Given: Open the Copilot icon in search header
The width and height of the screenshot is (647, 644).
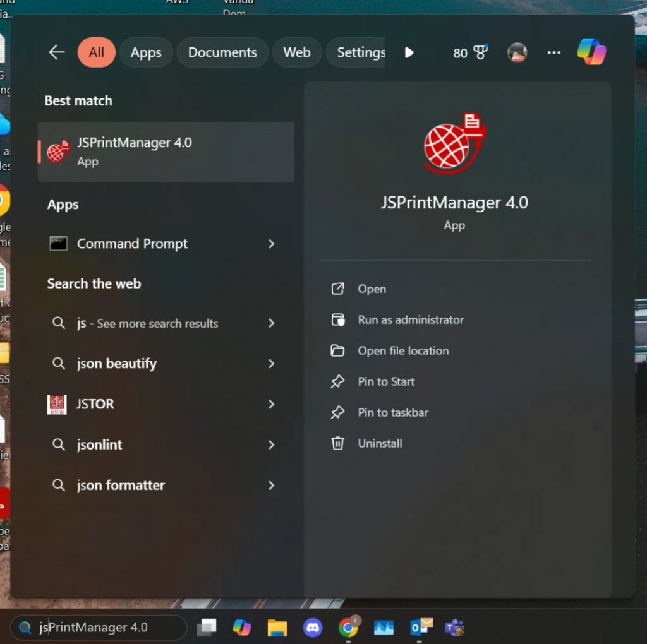Looking at the screenshot, I should pyautogui.click(x=591, y=52).
